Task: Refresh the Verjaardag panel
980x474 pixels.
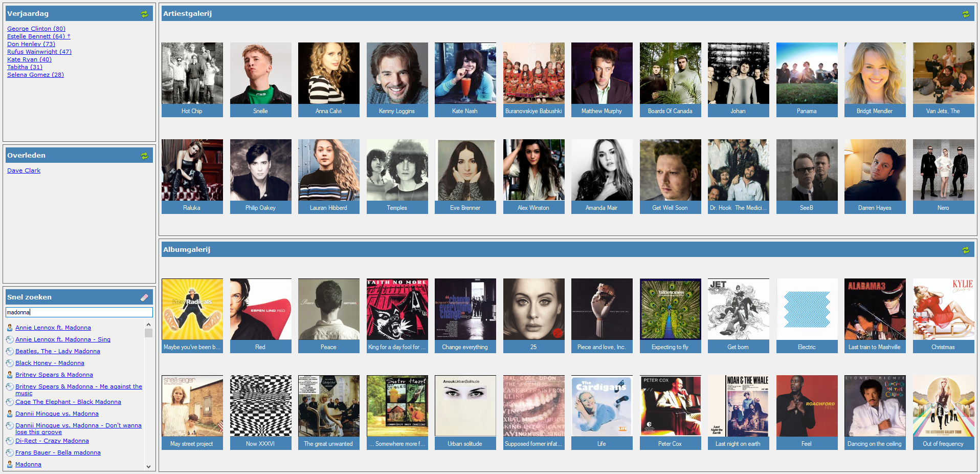Action: pyautogui.click(x=144, y=14)
